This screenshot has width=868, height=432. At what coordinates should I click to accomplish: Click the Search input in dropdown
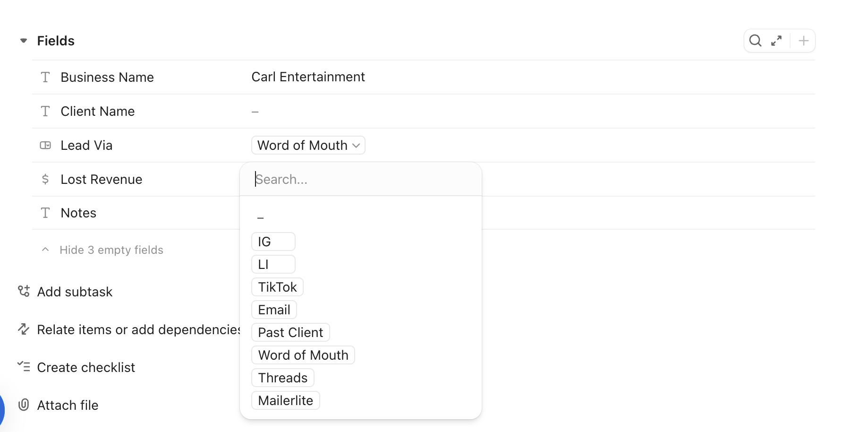coord(361,179)
